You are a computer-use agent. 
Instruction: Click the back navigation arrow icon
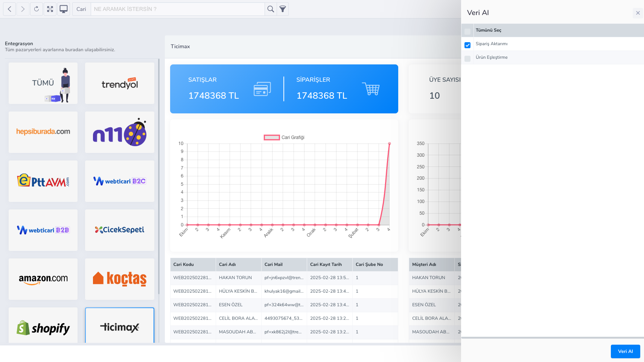tap(9, 9)
